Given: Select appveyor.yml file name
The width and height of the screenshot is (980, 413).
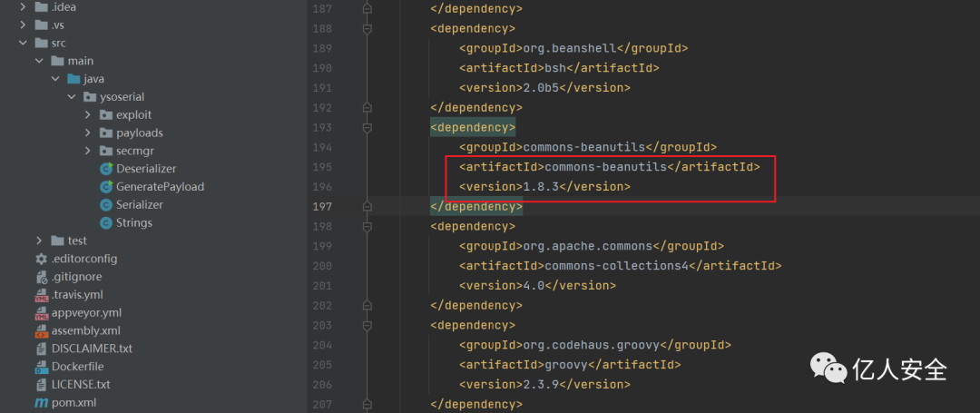Looking at the screenshot, I should click(87, 313).
